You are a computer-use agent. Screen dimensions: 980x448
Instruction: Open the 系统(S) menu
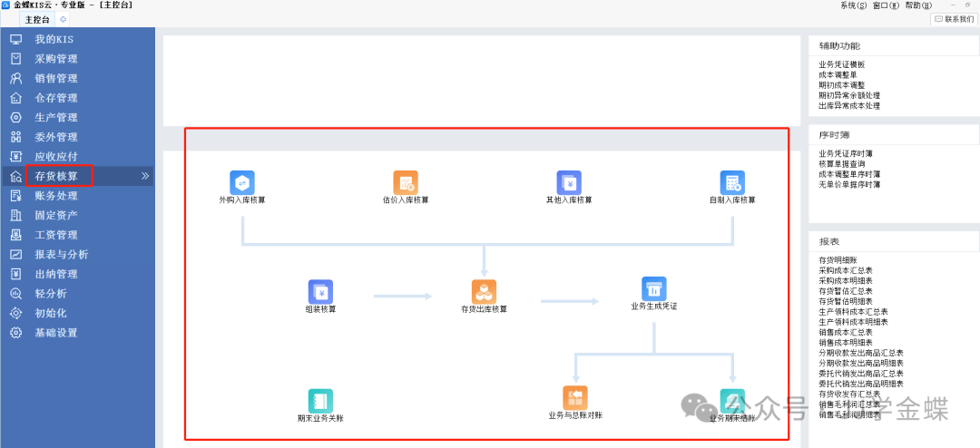pos(854,5)
